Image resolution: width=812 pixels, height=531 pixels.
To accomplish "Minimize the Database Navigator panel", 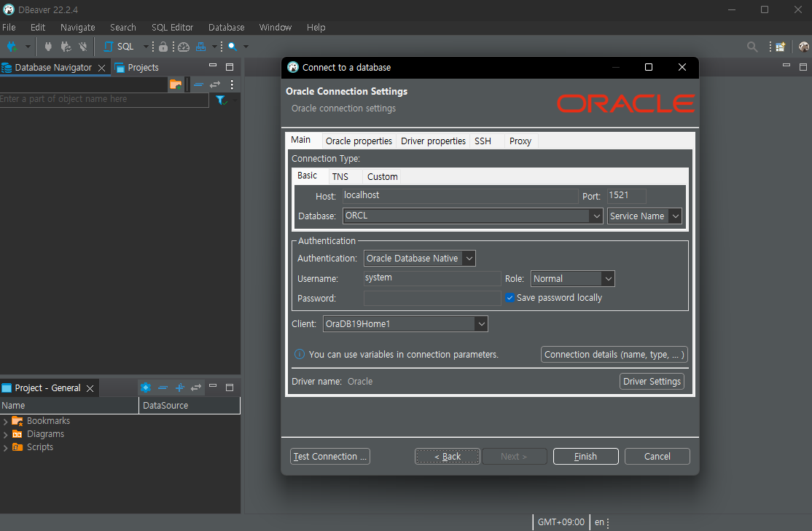I will [213, 66].
